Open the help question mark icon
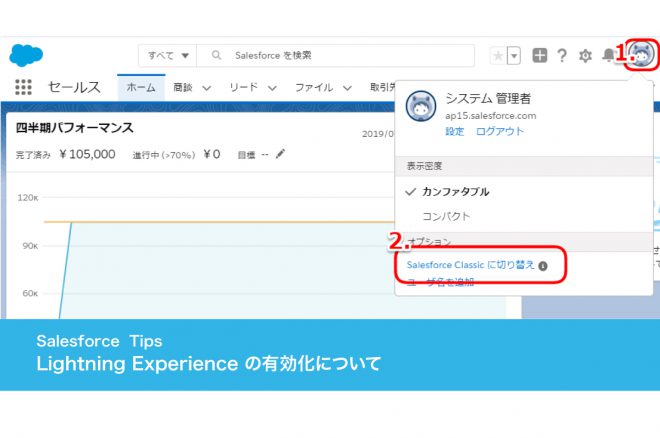 tap(562, 55)
